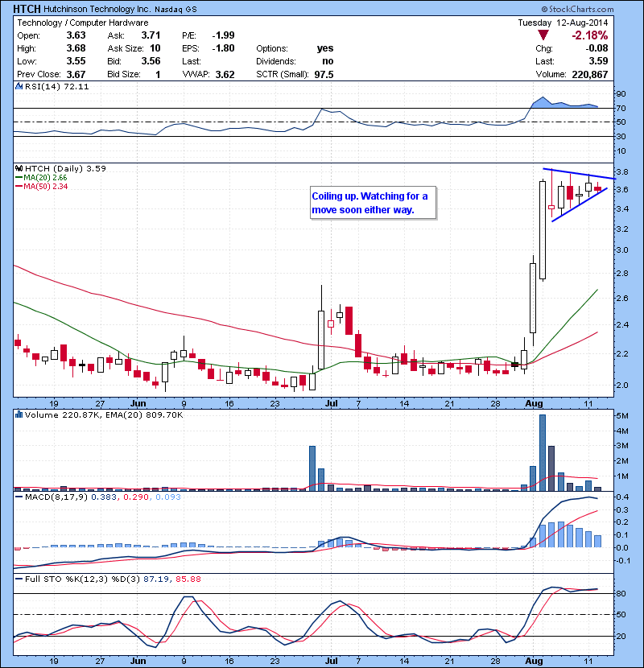Image resolution: width=644 pixels, height=668 pixels.
Task: Click the Ask Size value 10
Action: coord(155,48)
